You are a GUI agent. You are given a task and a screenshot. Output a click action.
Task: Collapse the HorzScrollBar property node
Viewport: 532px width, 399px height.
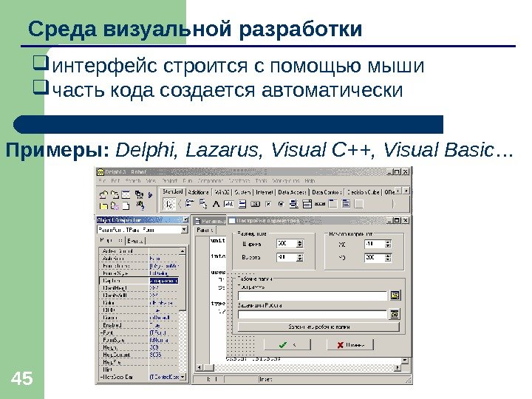(101, 377)
